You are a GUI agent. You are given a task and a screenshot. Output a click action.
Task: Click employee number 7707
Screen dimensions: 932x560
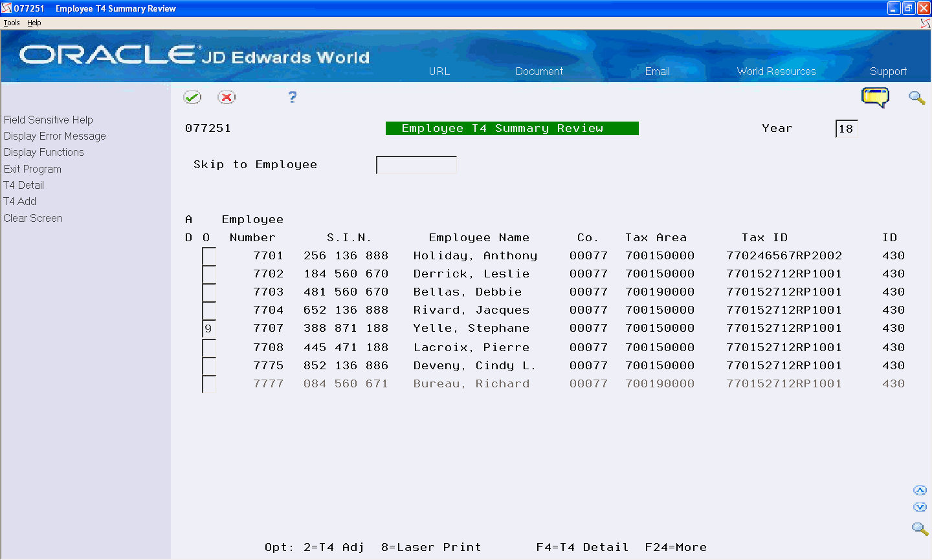click(x=269, y=328)
